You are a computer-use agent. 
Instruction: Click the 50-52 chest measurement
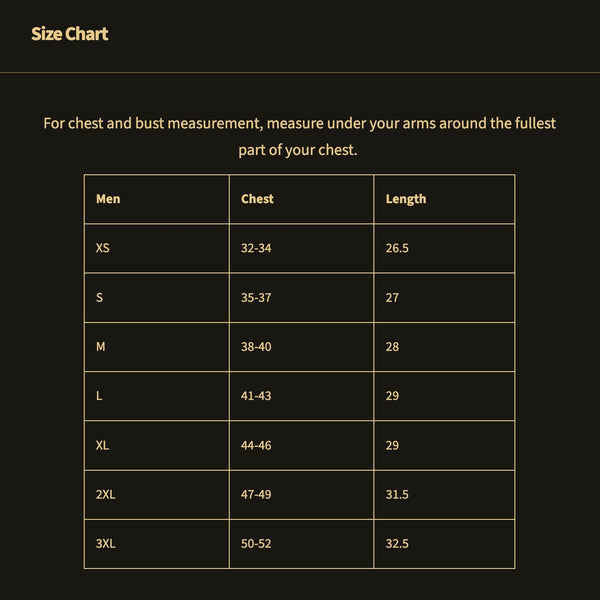point(256,544)
